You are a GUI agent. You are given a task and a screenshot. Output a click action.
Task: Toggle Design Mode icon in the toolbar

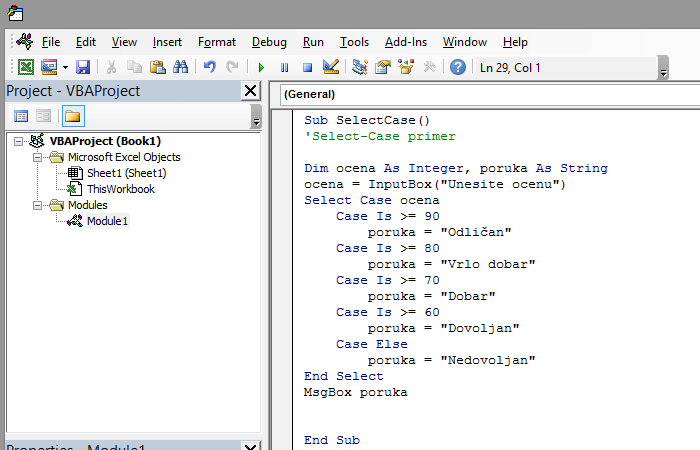coord(331,67)
